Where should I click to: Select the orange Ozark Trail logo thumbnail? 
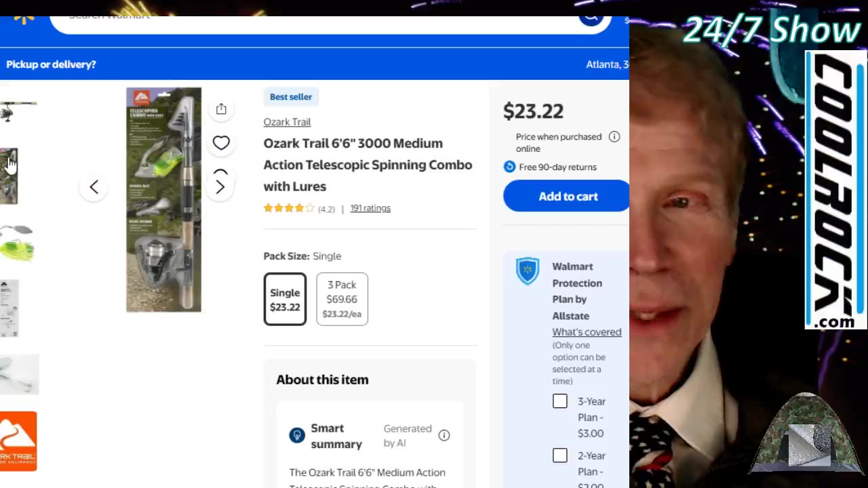pyautogui.click(x=18, y=441)
